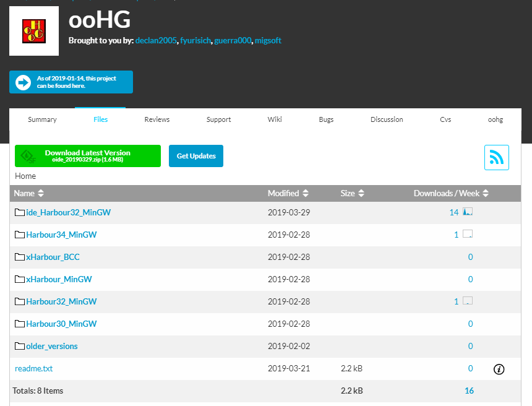Open declan2005 user profile link
532x406 pixels.
(x=156, y=40)
